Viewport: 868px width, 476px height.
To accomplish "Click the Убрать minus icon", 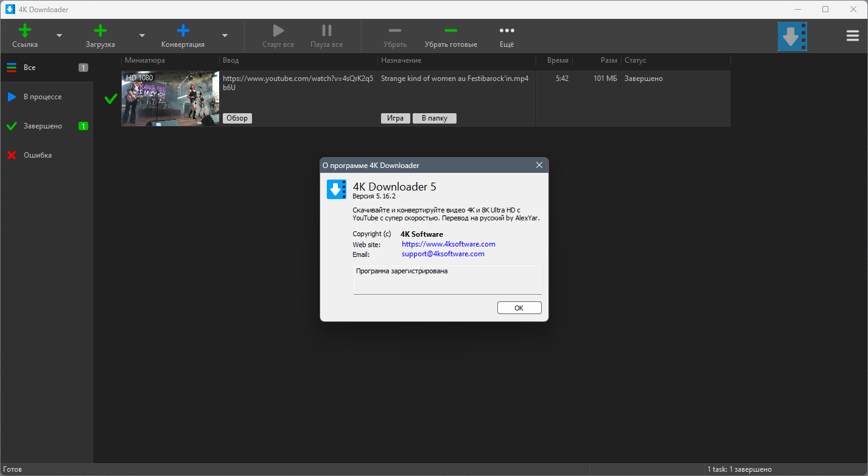I will pyautogui.click(x=395, y=30).
